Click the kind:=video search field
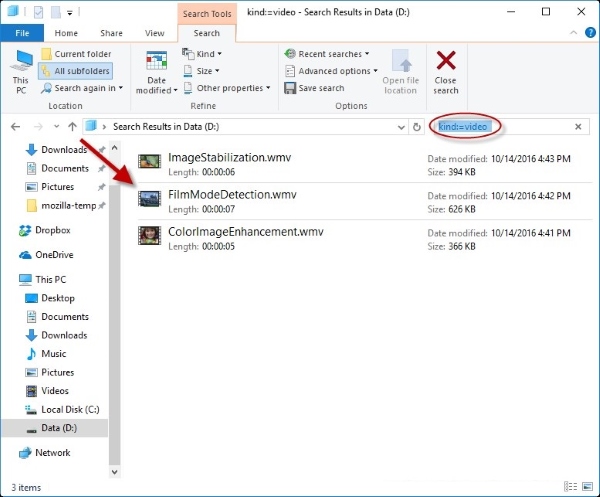The image size is (600, 497). [x=500, y=127]
